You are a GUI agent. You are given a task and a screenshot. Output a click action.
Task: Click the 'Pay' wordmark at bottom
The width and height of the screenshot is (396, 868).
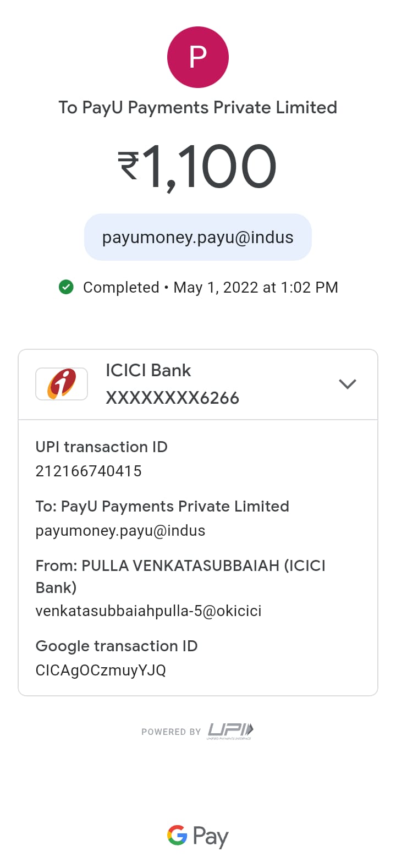pos(211,837)
